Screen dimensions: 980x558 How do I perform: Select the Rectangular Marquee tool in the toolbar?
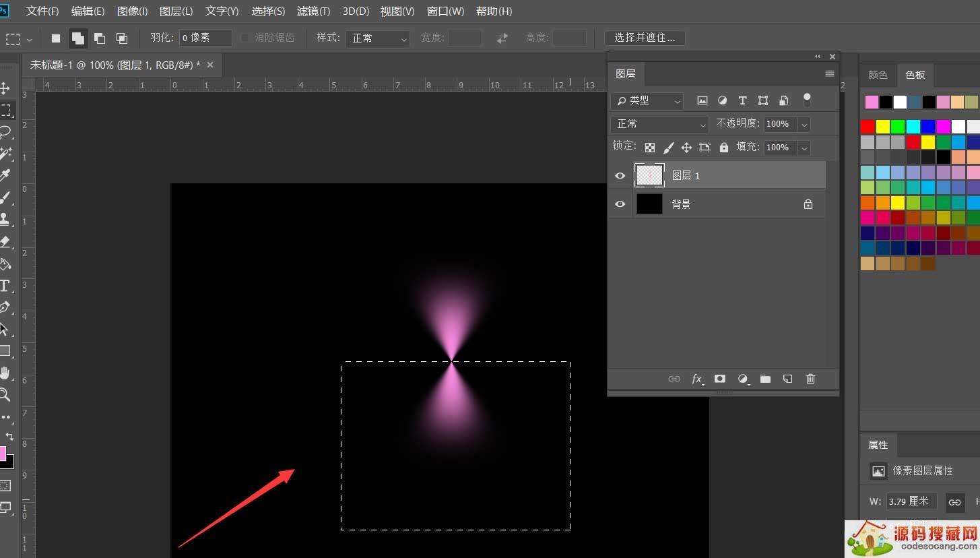click(x=5, y=110)
